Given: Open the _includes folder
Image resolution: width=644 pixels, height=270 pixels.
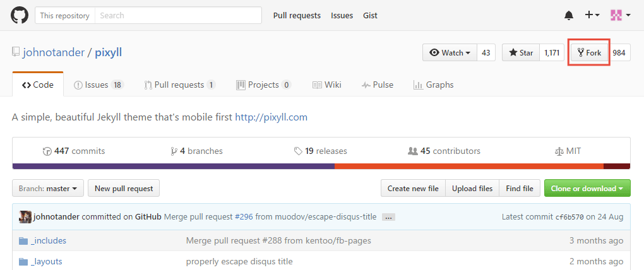Looking at the screenshot, I should pyautogui.click(x=49, y=240).
